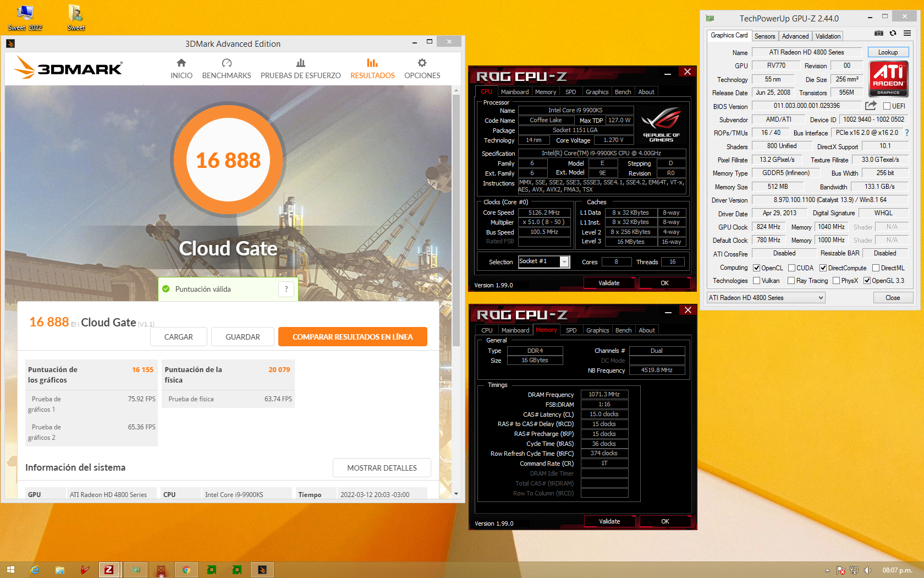
Task: Toggle the Ray Tracing checkbox
Action: (791, 281)
